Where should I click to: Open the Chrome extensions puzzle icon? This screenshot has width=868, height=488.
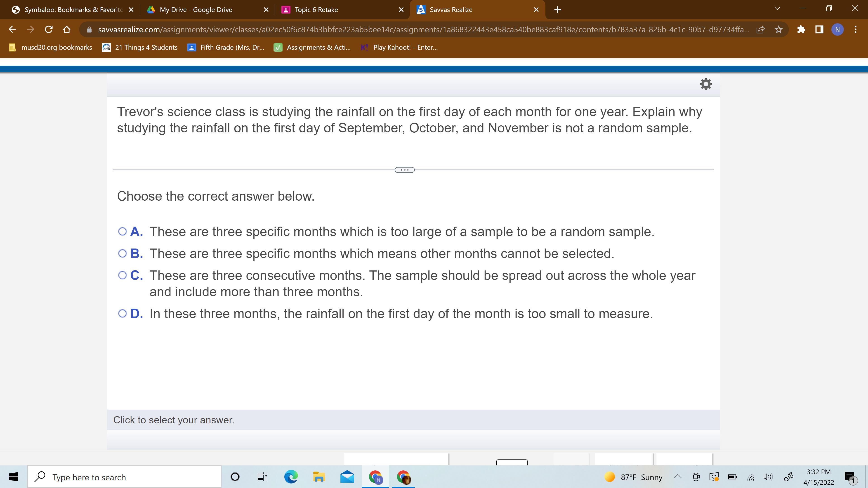coord(801,30)
